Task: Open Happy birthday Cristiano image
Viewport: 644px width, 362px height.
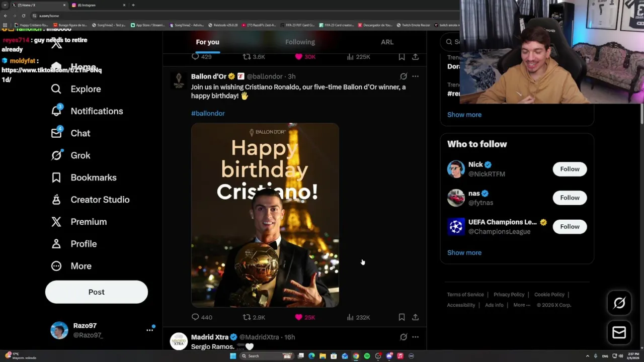Action: point(265,215)
